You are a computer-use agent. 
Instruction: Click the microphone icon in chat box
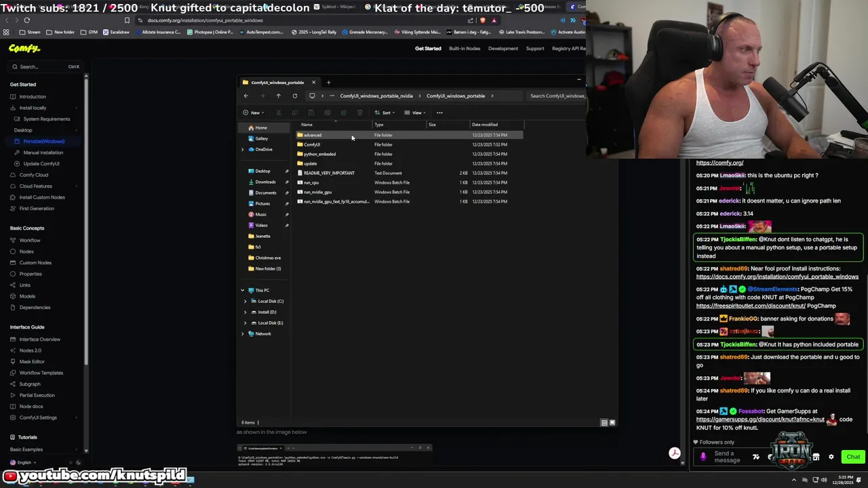pyautogui.click(x=703, y=457)
